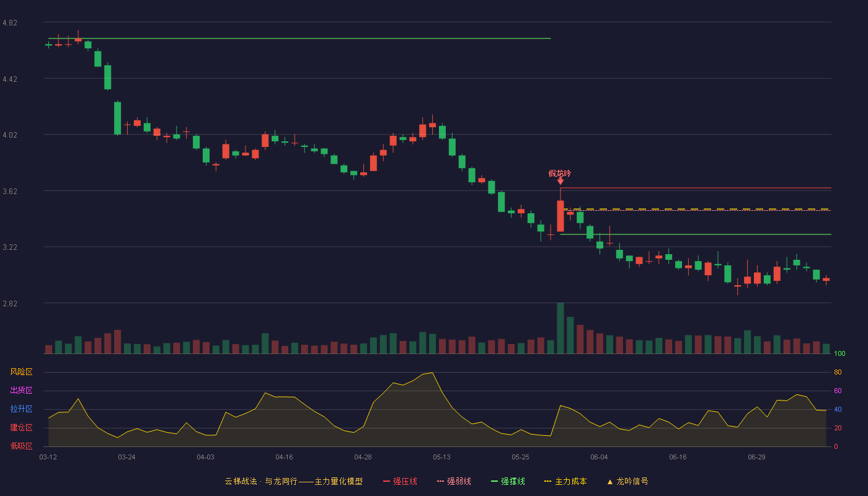Click the orange 80 indicator scale value
868x496 pixels.
coord(838,372)
